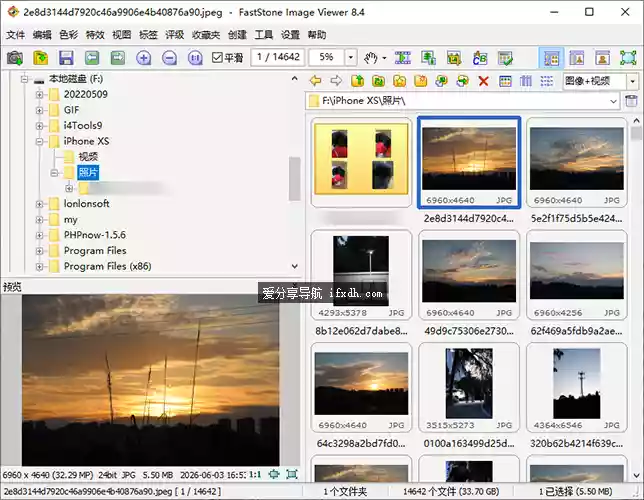
Task: Open the zoom percentage dropdown arrow
Action: (x=350, y=57)
